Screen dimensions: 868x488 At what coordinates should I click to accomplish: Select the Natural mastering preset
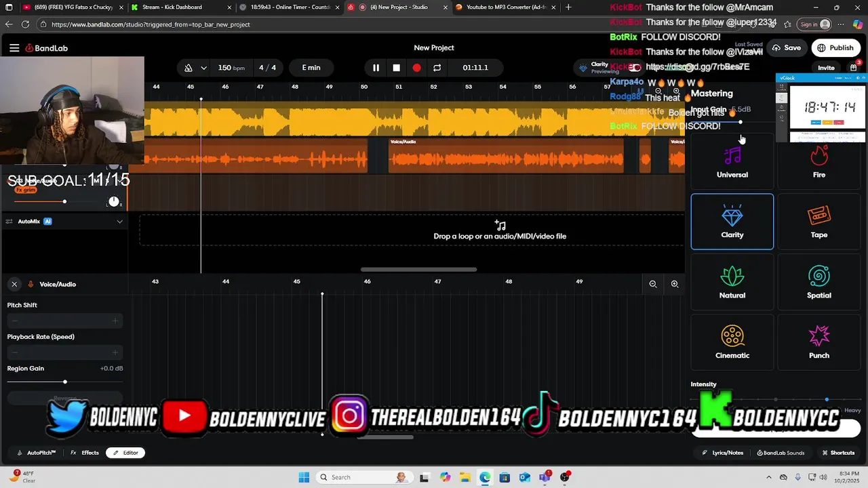(x=732, y=282)
